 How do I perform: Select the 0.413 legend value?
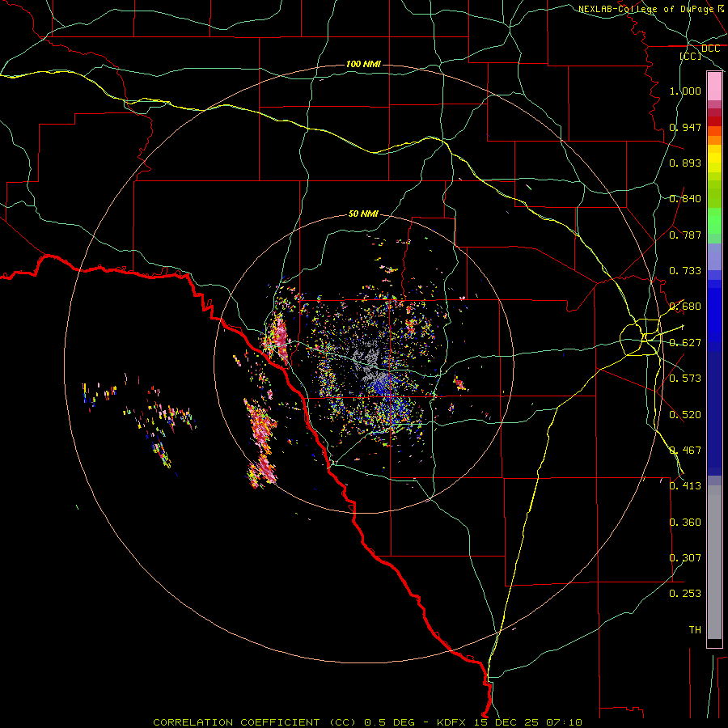coord(685,486)
